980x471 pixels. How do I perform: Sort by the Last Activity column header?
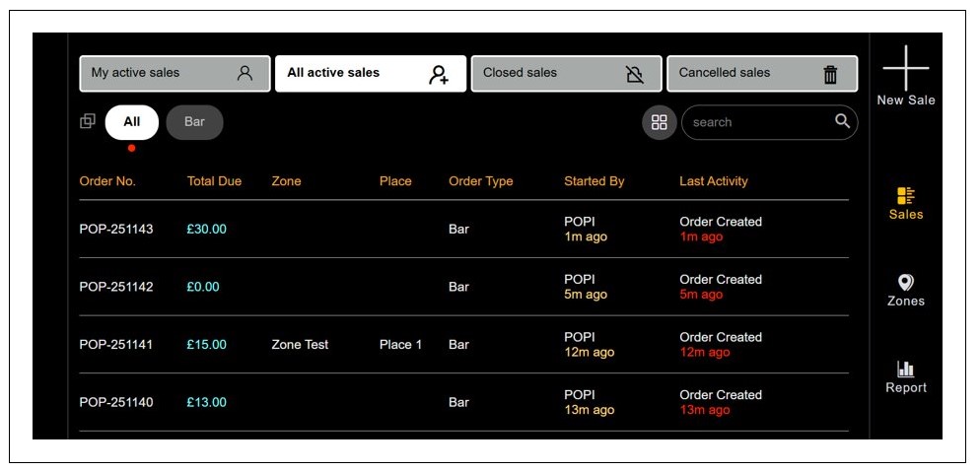(x=713, y=181)
